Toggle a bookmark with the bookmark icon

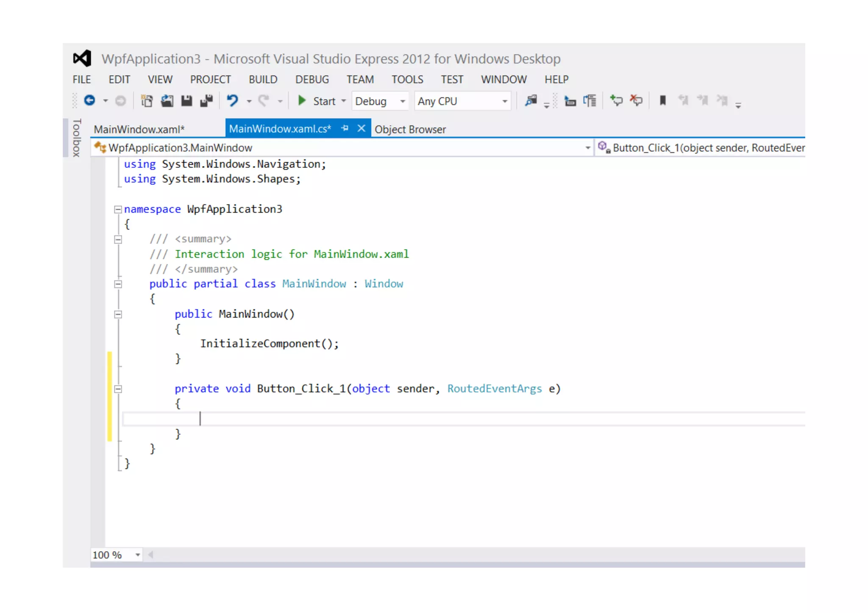click(x=663, y=101)
